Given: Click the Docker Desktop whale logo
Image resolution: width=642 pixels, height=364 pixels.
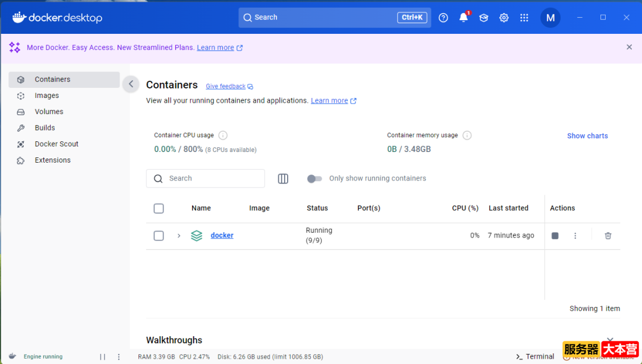Looking at the screenshot, I should (x=57, y=18).
